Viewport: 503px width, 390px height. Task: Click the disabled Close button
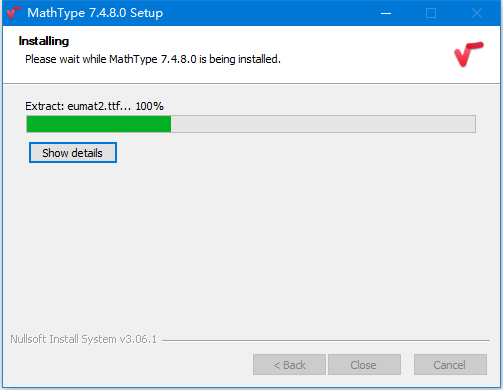(x=364, y=365)
